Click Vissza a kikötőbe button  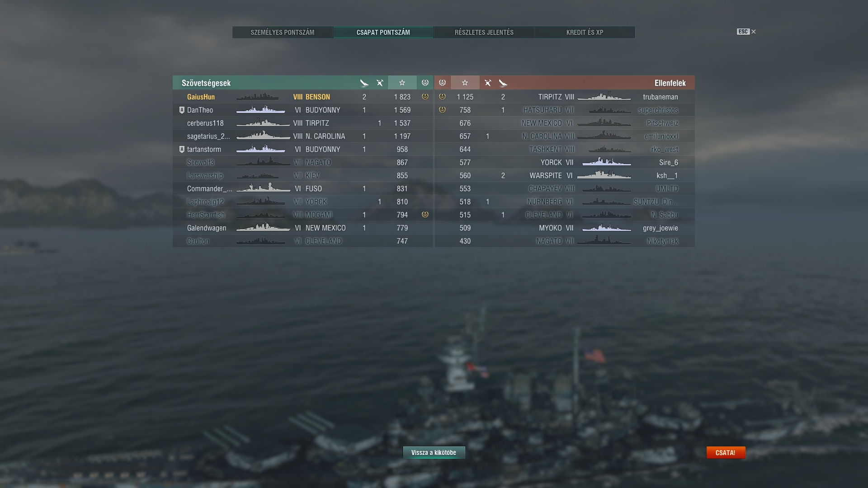point(434,452)
